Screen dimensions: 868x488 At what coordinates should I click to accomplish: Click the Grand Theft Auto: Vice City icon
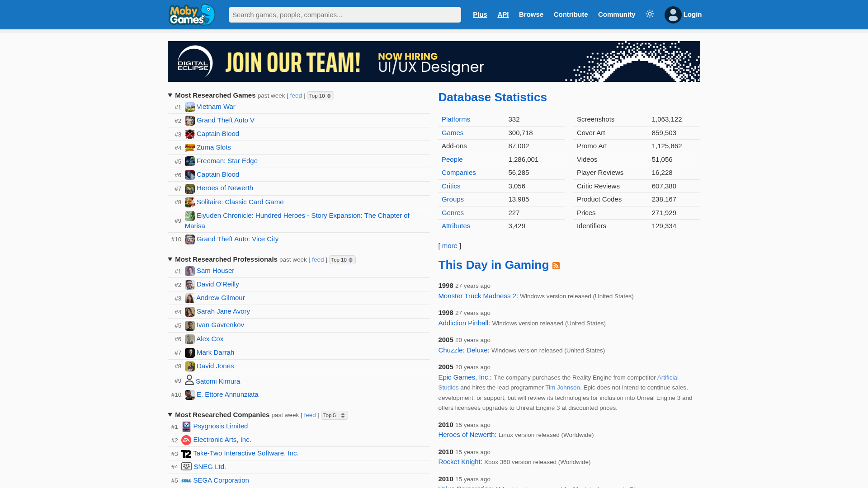click(x=190, y=239)
